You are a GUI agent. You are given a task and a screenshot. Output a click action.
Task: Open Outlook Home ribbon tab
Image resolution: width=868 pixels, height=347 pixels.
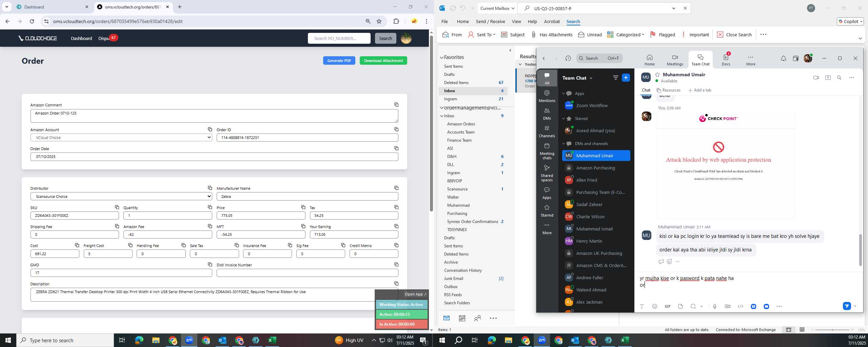click(463, 21)
